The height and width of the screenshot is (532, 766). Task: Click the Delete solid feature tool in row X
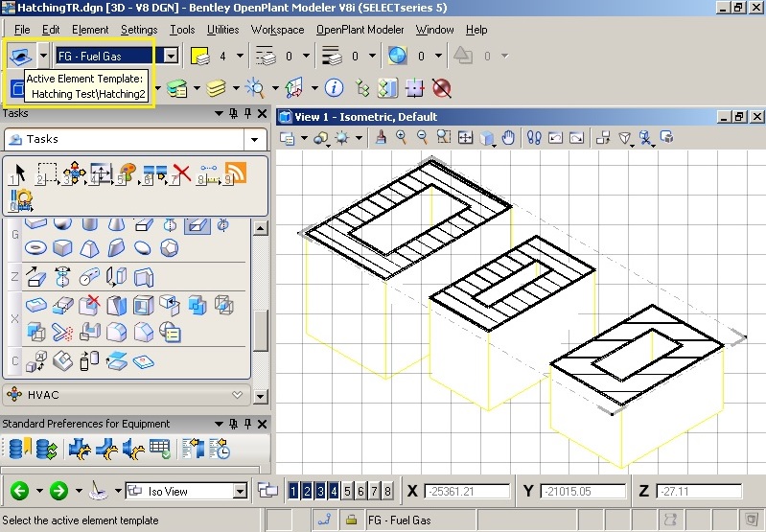pos(89,306)
